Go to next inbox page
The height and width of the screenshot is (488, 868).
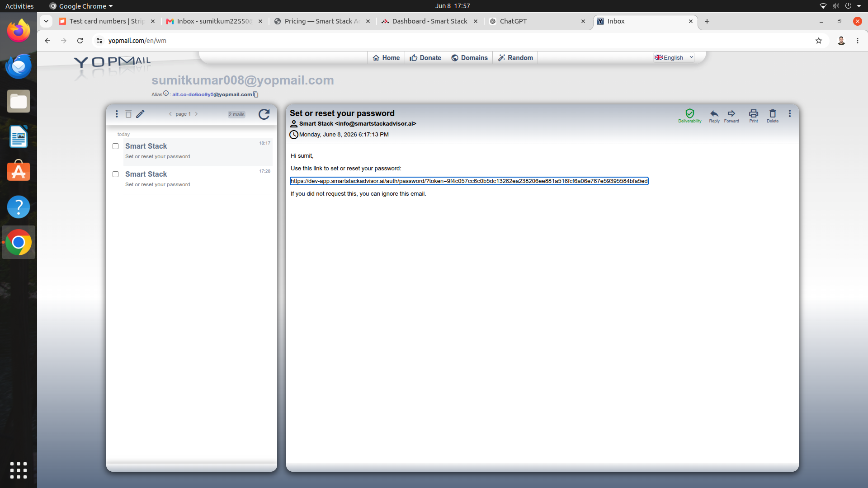[196, 114]
